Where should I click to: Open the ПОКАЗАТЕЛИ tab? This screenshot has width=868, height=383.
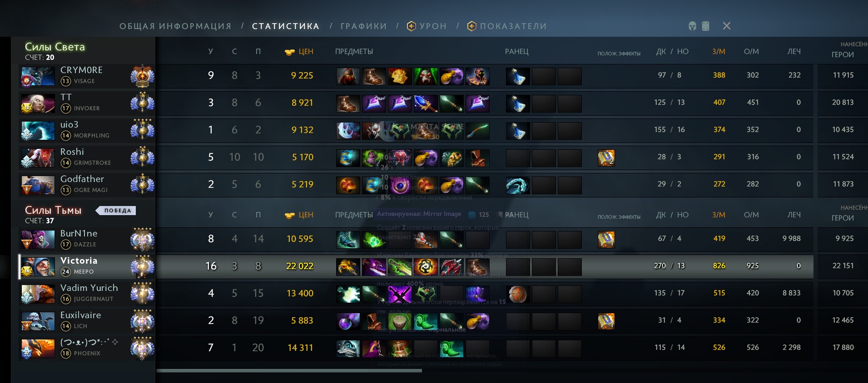pos(507,26)
